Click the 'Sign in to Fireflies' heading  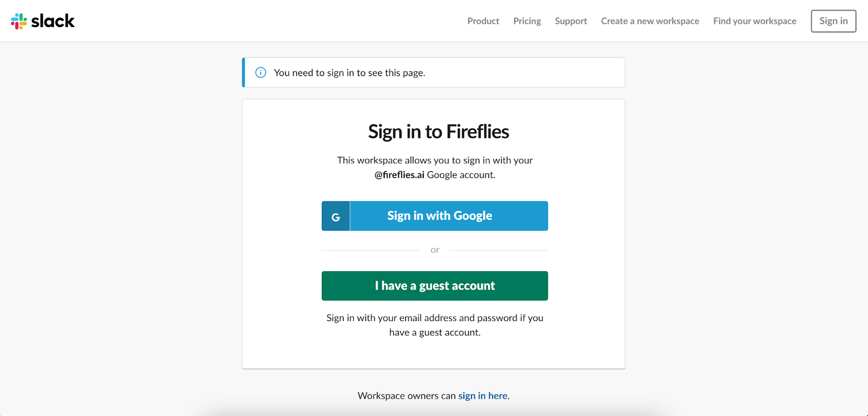click(438, 132)
